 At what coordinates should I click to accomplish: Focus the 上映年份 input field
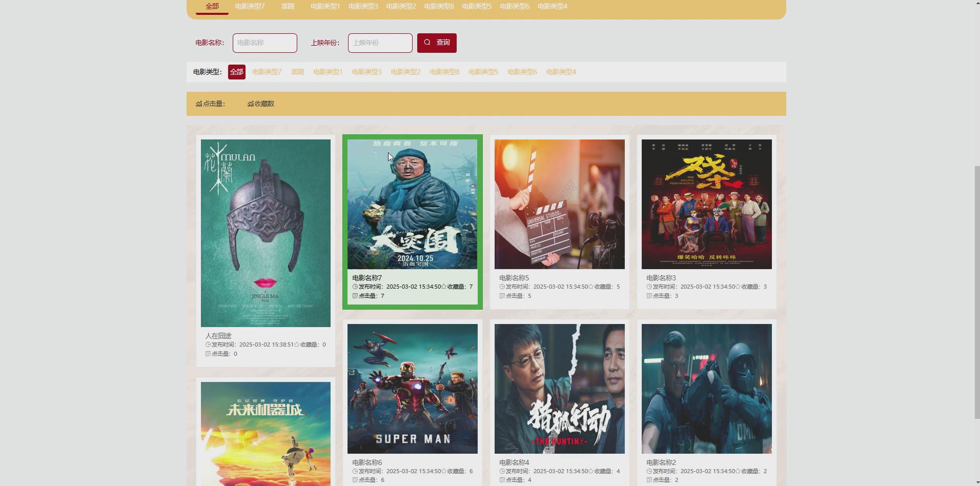380,43
